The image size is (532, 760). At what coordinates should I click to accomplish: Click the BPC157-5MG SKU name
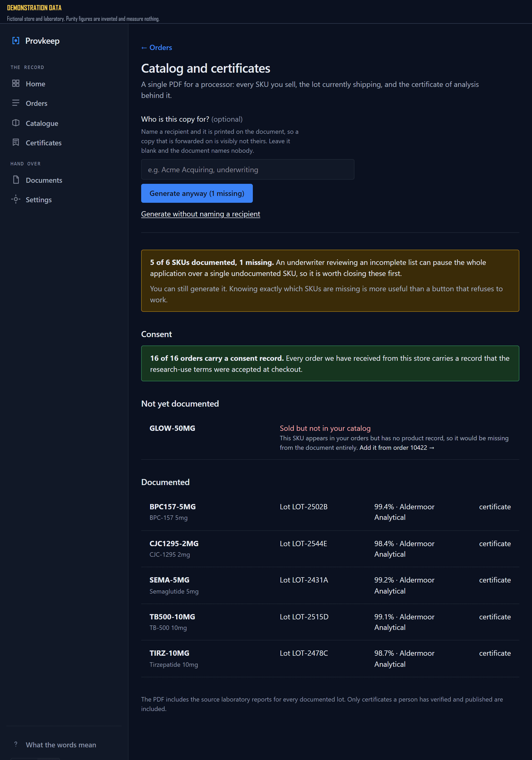[x=173, y=506]
